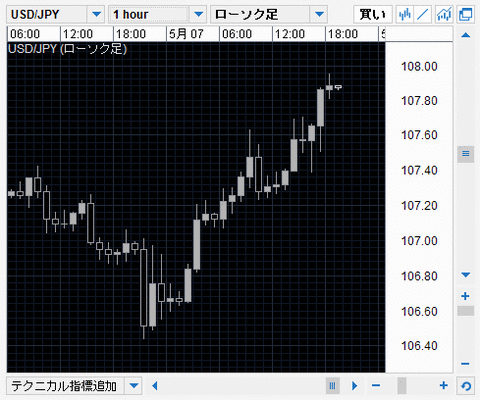Open the 1 hour timeframe dropdown arrow
Screen dimensions: 480x400
coord(198,14)
